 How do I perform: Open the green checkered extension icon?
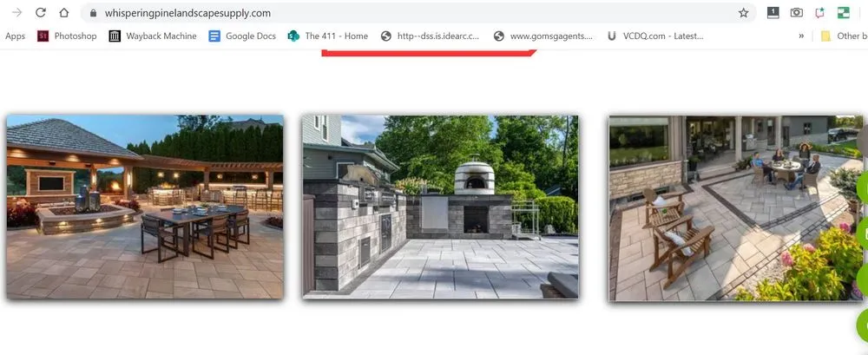pos(843,13)
